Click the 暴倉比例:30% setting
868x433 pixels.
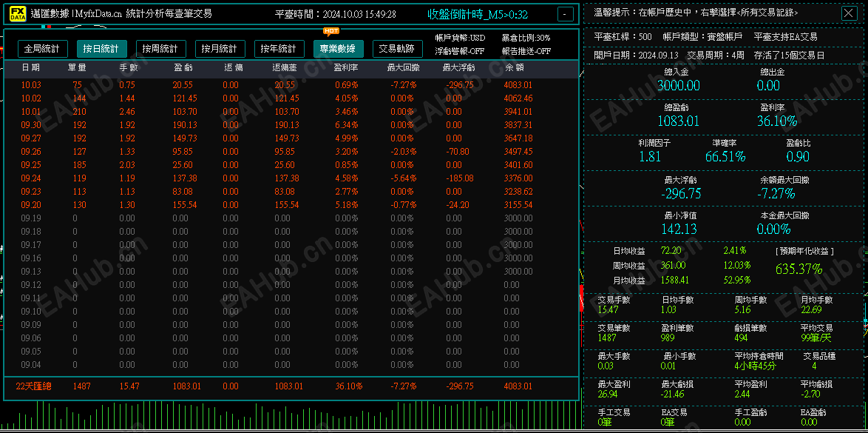526,38
